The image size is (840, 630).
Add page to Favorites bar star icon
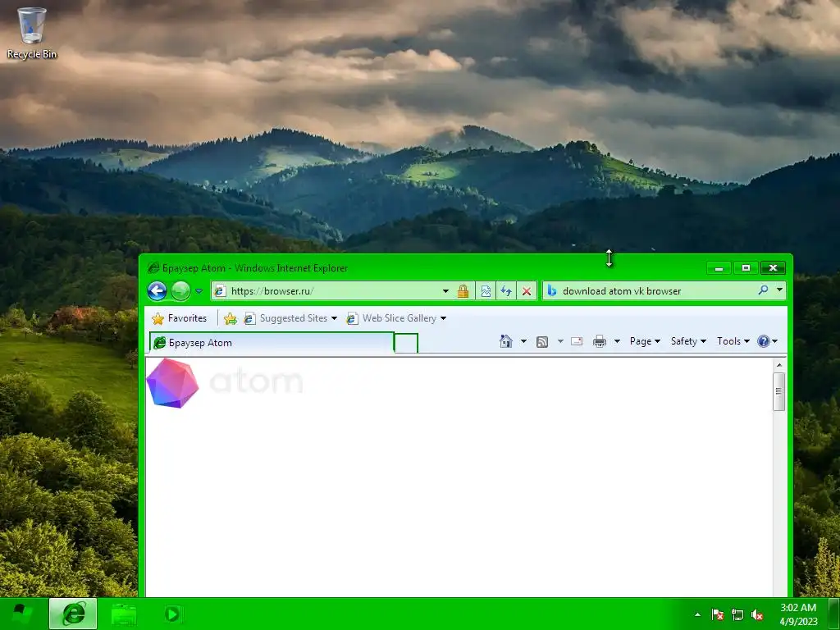(231, 319)
